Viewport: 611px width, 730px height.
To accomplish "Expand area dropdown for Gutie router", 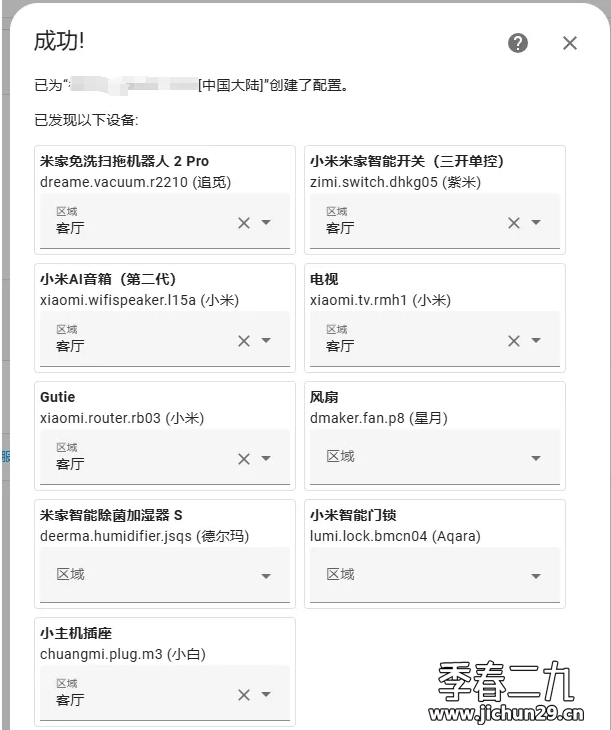I will click(266, 459).
